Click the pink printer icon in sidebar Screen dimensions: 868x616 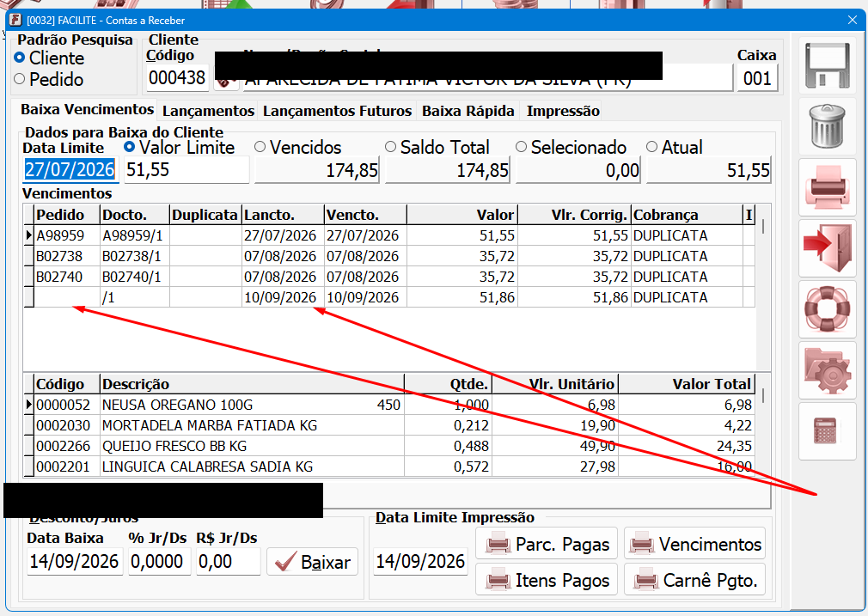[x=827, y=187]
